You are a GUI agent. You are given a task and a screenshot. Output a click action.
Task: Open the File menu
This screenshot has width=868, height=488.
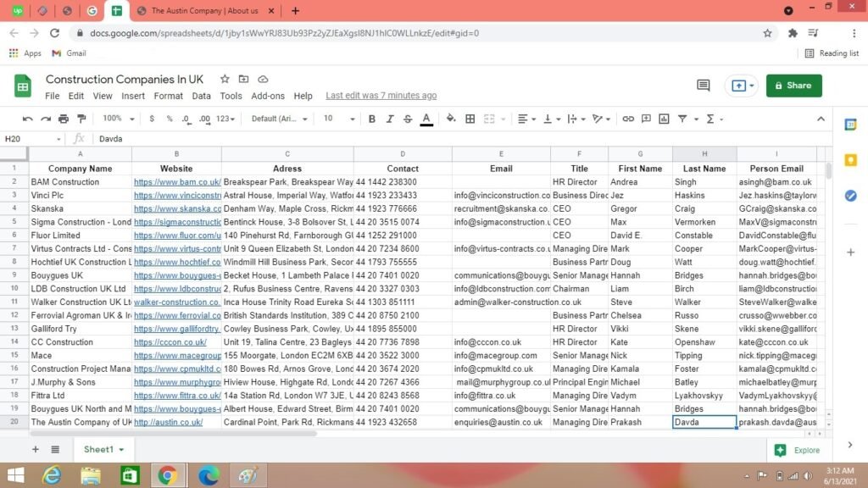coord(52,96)
